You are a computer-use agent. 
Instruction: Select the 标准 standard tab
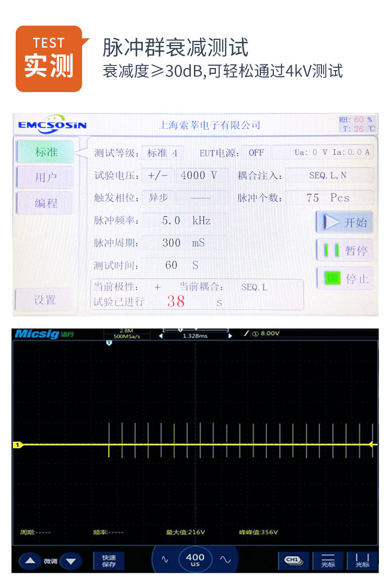pos(46,152)
